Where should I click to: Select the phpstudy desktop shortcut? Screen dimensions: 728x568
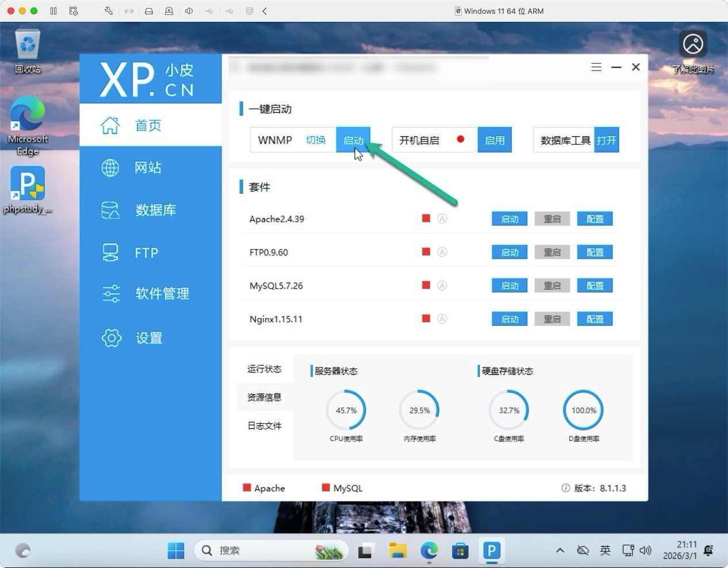(28, 190)
